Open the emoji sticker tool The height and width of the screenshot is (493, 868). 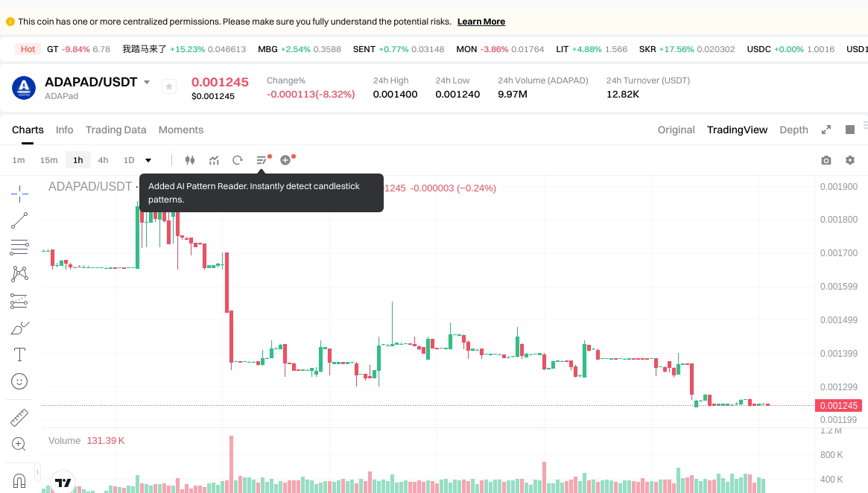[19, 381]
